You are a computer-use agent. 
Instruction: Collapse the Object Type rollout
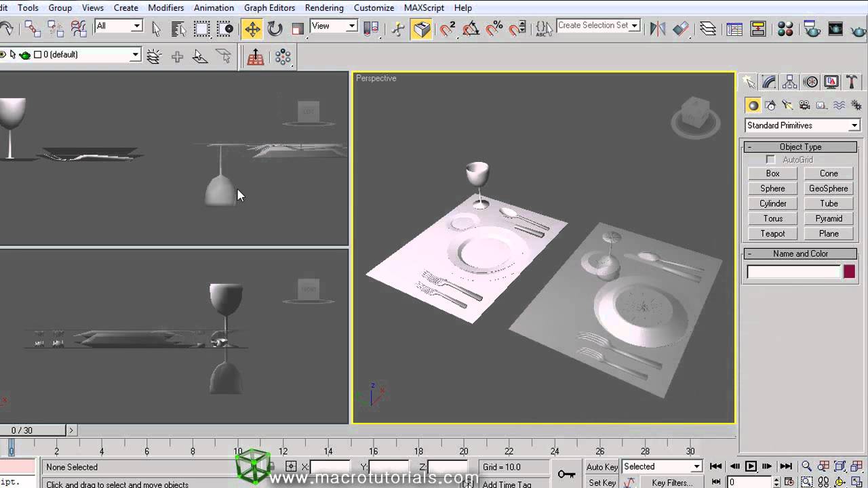[x=801, y=147]
